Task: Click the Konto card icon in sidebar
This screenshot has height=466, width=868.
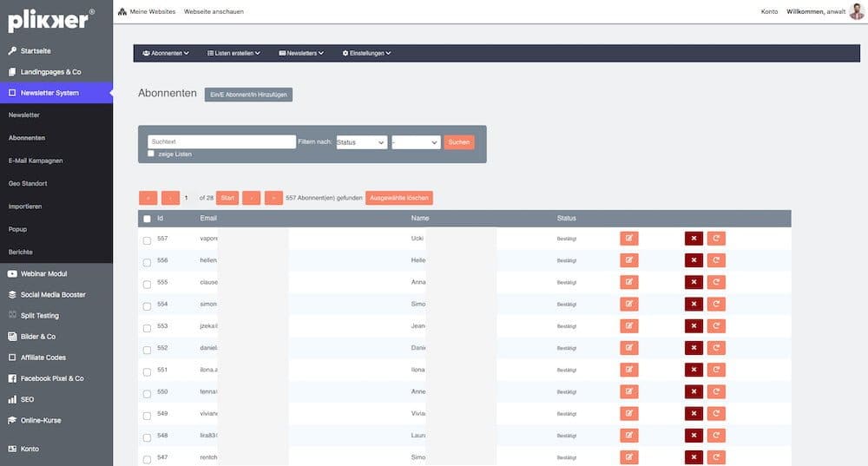Action: pos(12,449)
